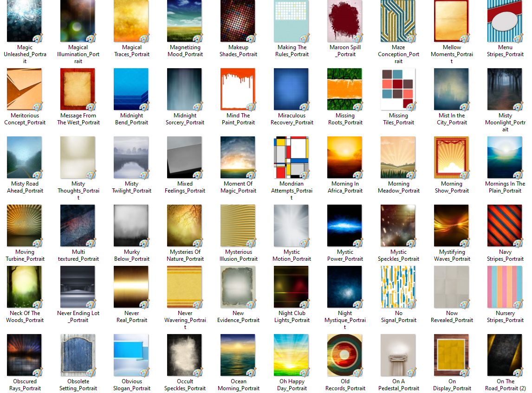Click the Navy Stripes_Portrait file icon

click(505, 225)
